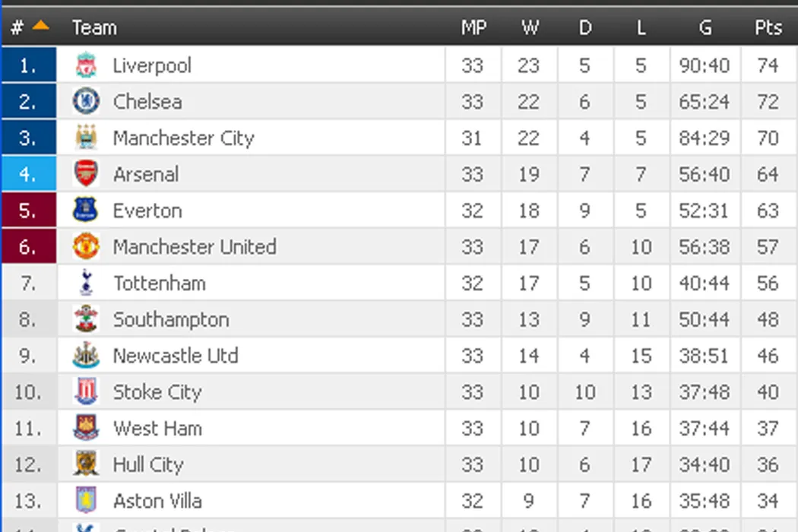Sort the table by Pts column
798x532 pixels.
point(768,28)
